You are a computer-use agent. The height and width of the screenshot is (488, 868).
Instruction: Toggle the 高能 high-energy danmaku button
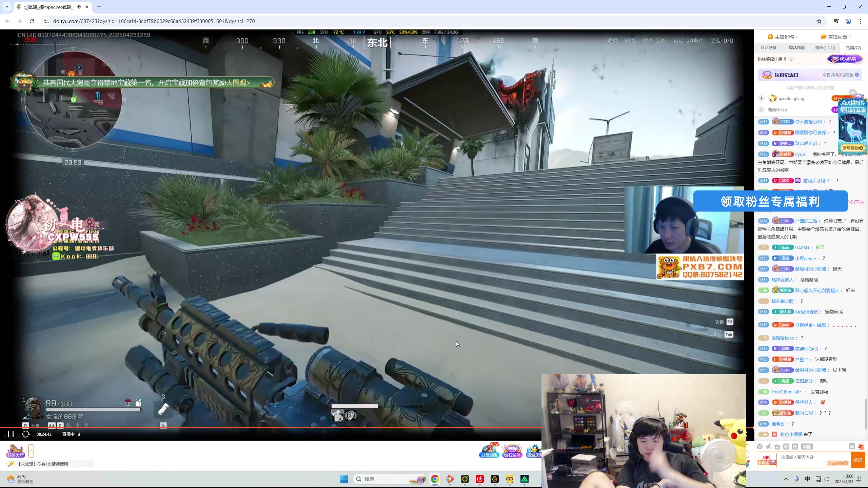pos(807,447)
